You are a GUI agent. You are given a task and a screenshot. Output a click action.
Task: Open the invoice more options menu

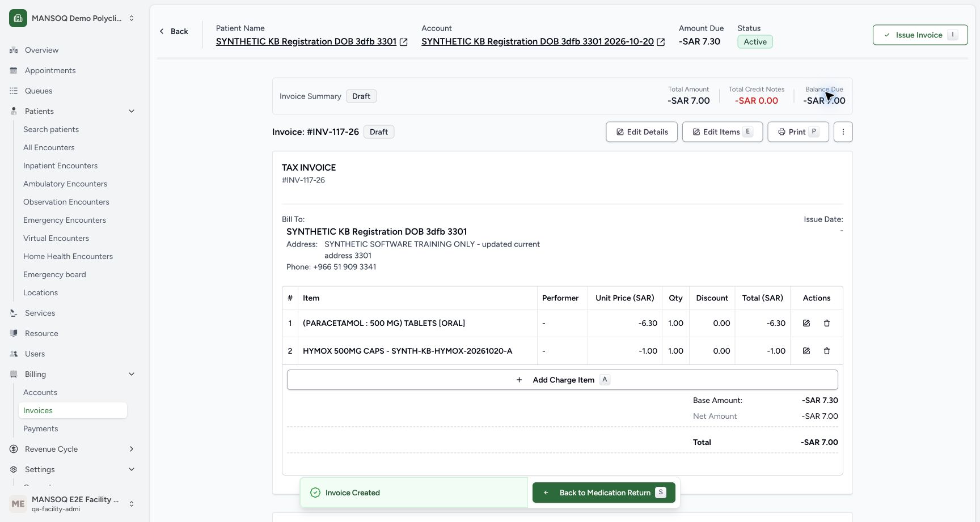[843, 132]
